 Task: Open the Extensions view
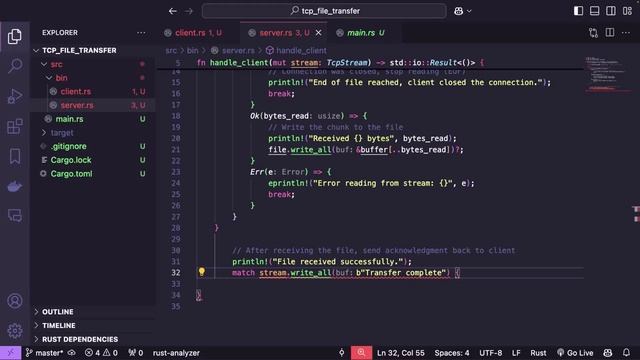coord(15,127)
